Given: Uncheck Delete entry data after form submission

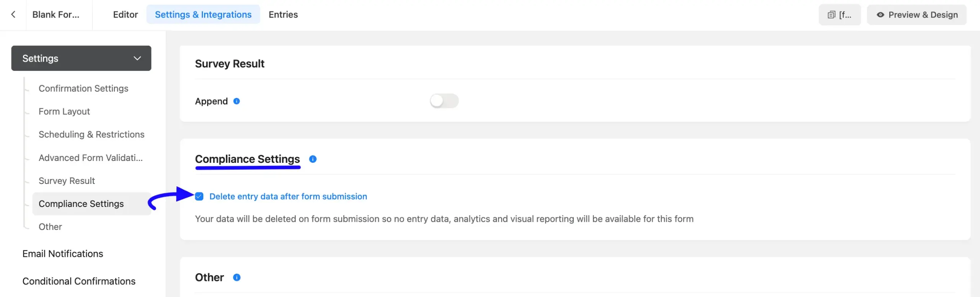Looking at the screenshot, I should pos(199,197).
